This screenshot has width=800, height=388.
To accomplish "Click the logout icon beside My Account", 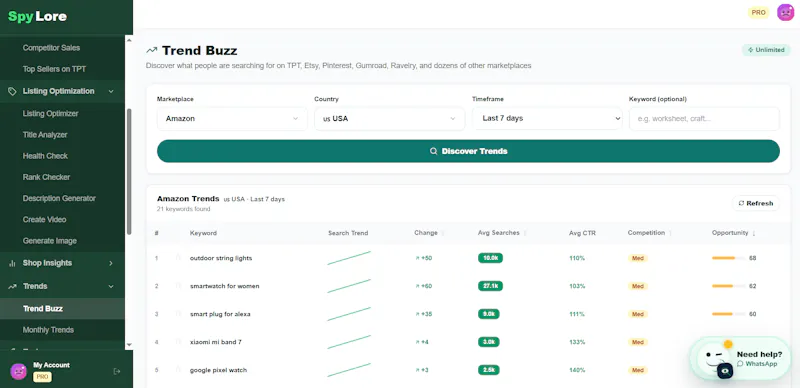I will 117,371.
